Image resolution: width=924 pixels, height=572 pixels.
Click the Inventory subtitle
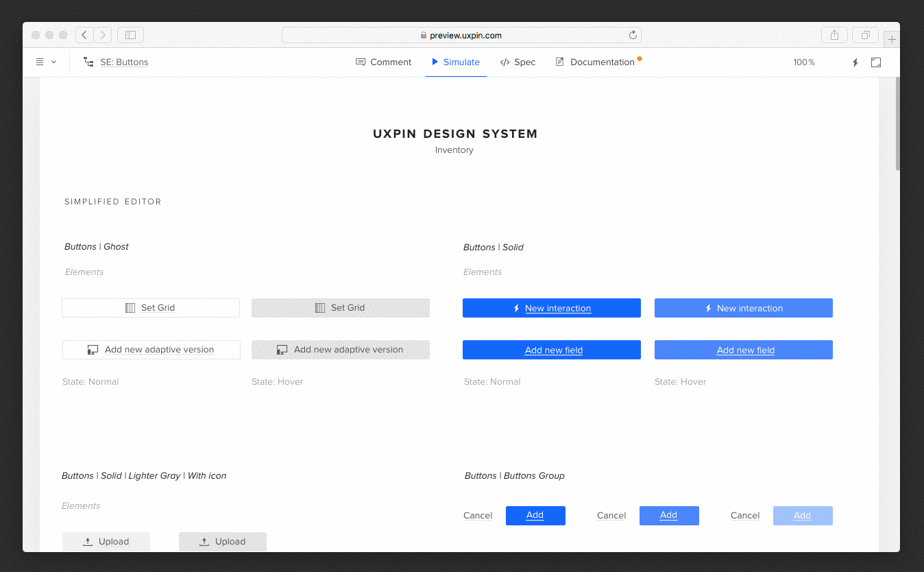pyautogui.click(x=454, y=150)
